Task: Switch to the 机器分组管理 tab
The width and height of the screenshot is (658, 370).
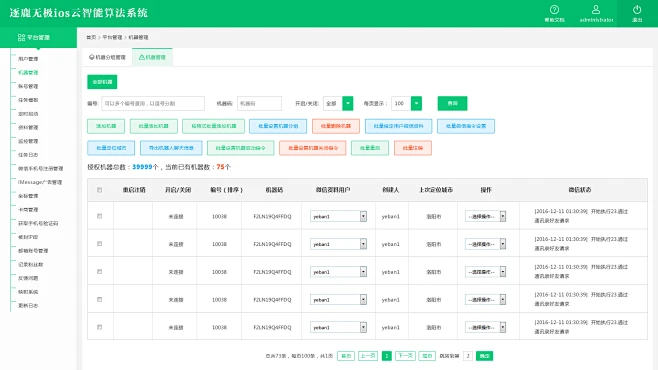Action: [107, 57]
